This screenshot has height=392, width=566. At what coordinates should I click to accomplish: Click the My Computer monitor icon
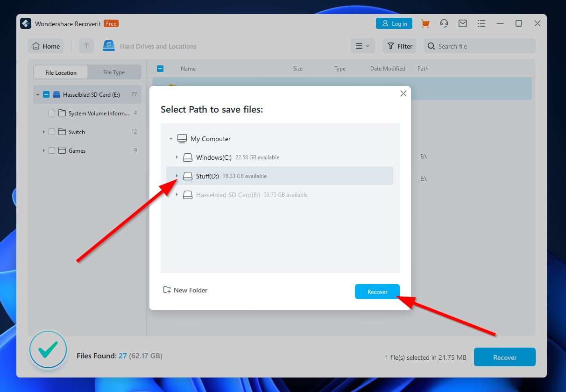pos(182,139)
